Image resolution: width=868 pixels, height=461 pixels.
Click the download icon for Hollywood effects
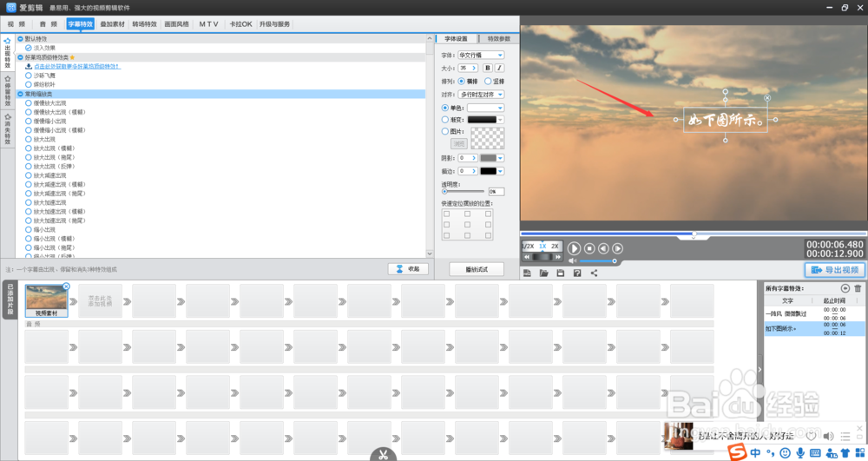coord(29,66)
